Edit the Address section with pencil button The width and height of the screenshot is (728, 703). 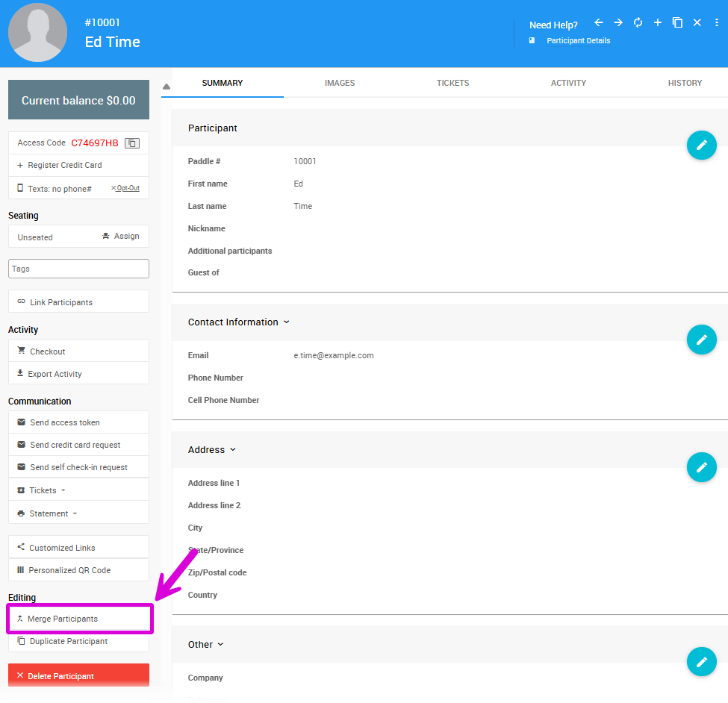point(701,468)
